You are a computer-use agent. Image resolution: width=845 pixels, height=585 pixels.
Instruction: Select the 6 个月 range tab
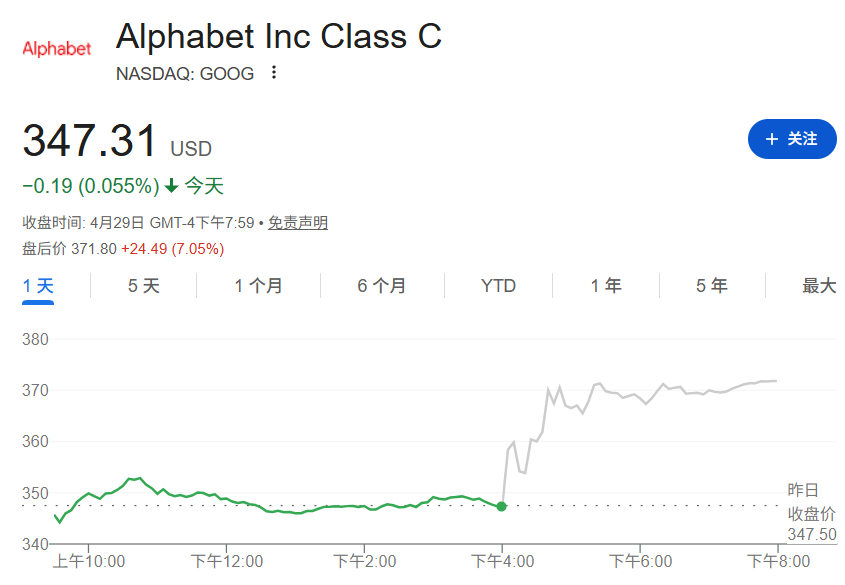tap(382, 286)
